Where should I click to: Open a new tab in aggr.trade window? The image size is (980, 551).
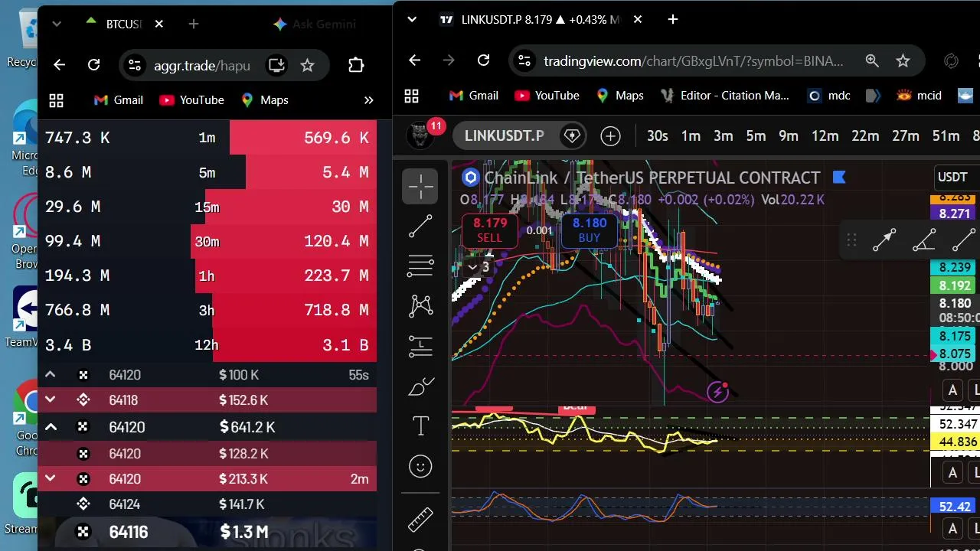coord(194,24)
